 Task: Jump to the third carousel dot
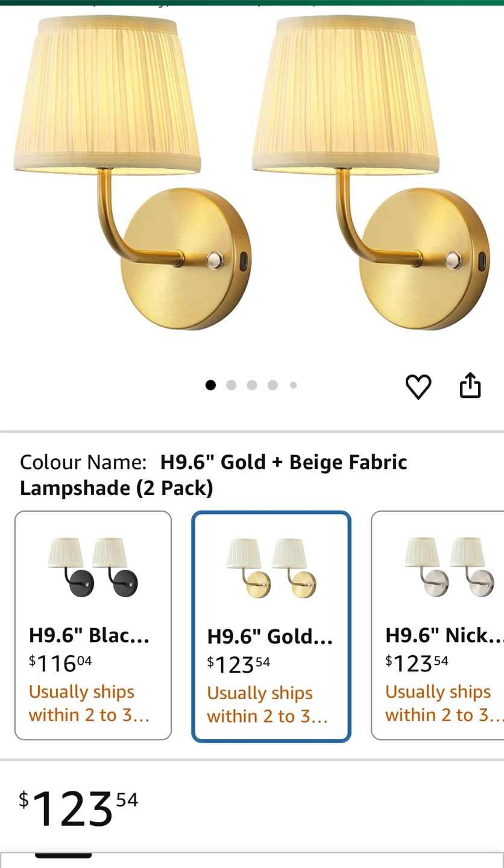[x=252, y=385]
